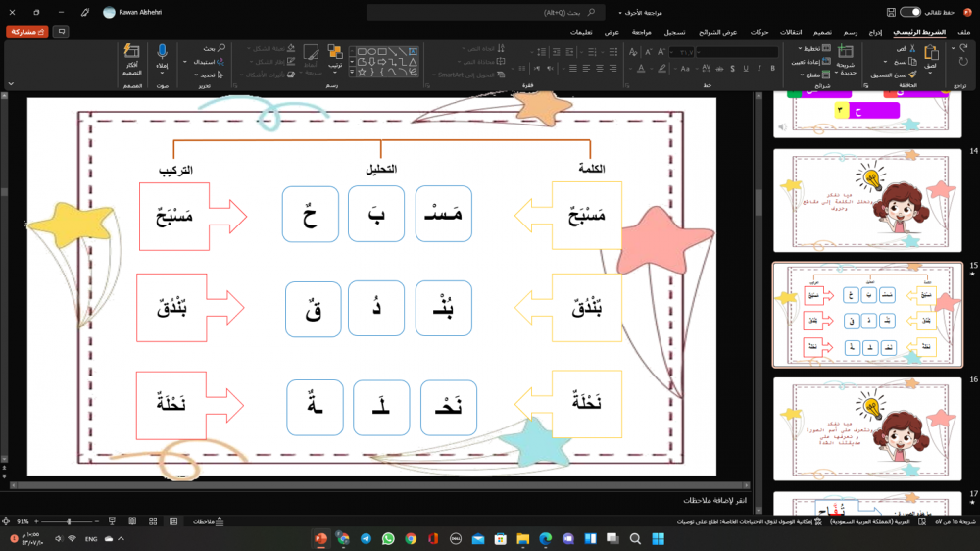Click the Copy (نسخ) icon
This screenshot has height=551, width=980.
[x=912, y=62]
